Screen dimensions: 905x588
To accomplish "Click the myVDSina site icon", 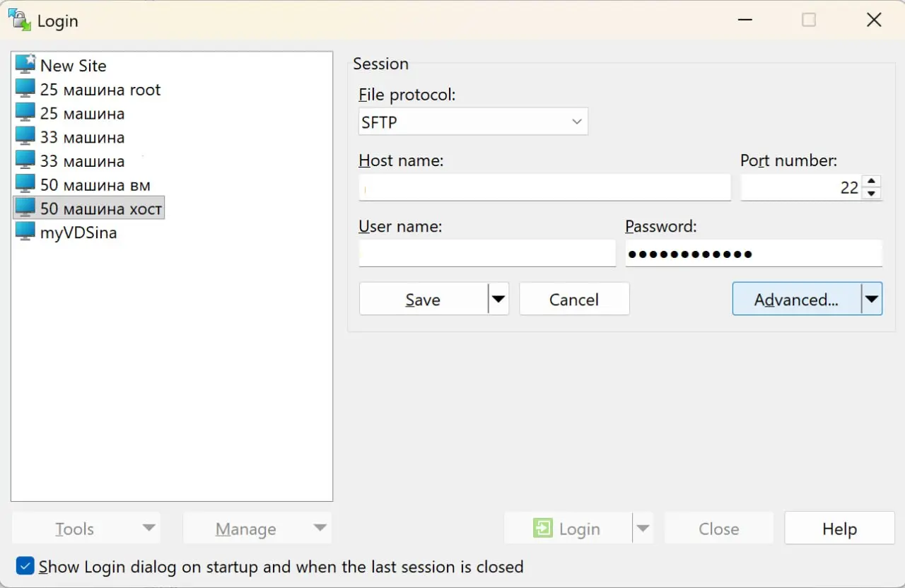I will click(x=25, y=232).
